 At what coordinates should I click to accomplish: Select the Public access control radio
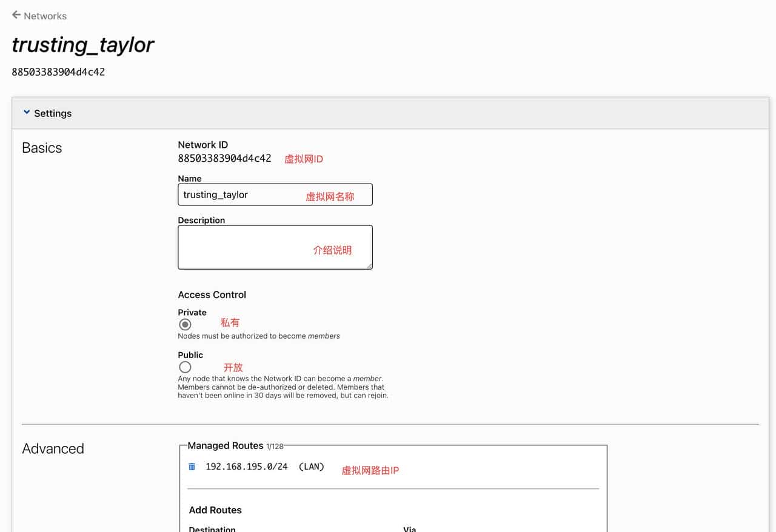185,367
